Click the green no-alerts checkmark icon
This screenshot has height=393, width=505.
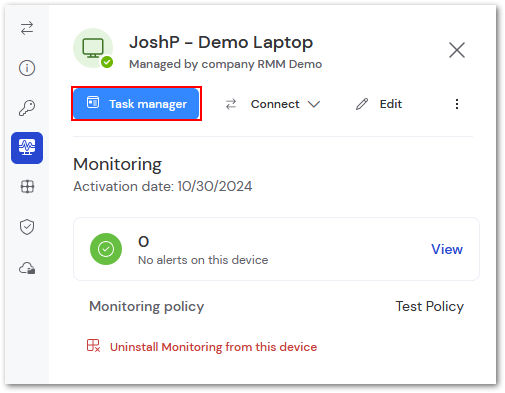pyautogui.click(x=106, y=249)
